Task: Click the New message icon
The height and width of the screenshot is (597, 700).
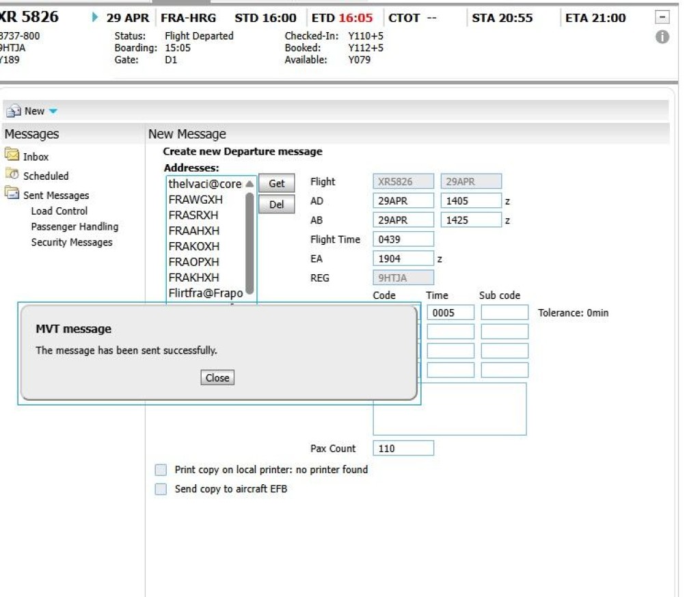Action: 14,111
